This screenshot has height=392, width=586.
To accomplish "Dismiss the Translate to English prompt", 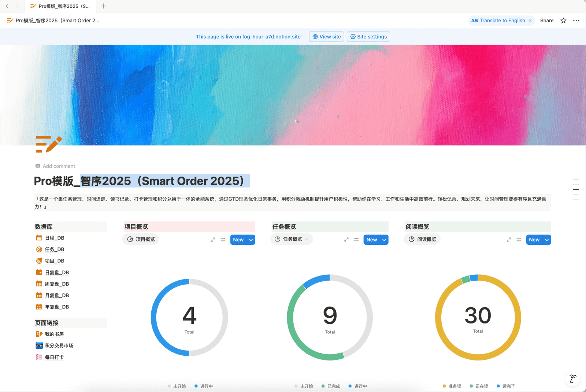I will (530, 21).
